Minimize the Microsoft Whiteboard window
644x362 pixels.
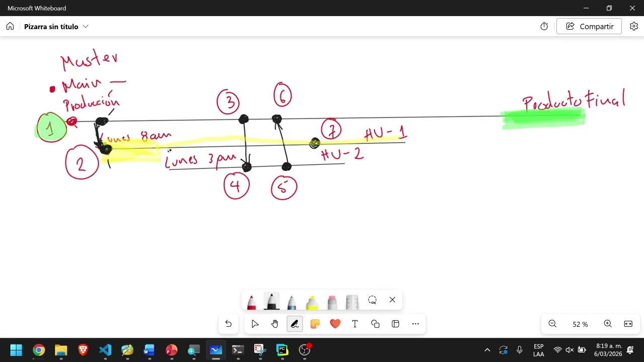coord(586,8)
